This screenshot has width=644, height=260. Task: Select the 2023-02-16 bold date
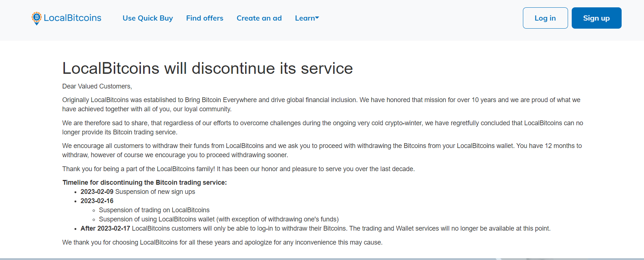pos(97,201)
